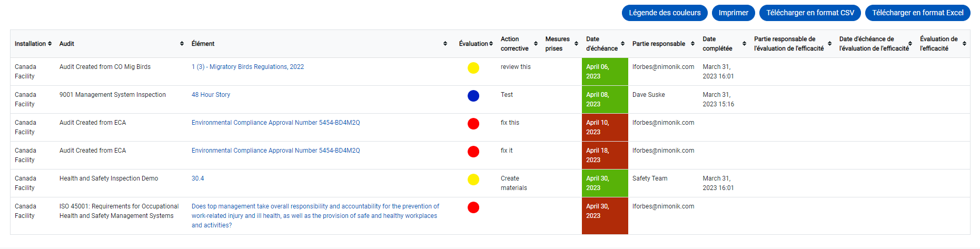Open Migratory Birds Regulations, 2022 link

[248, 67]
